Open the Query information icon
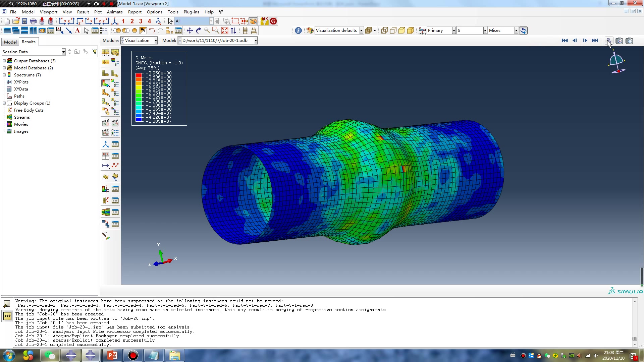The height and width of the screenshot is (362, 644). click(x=298, y=31)
